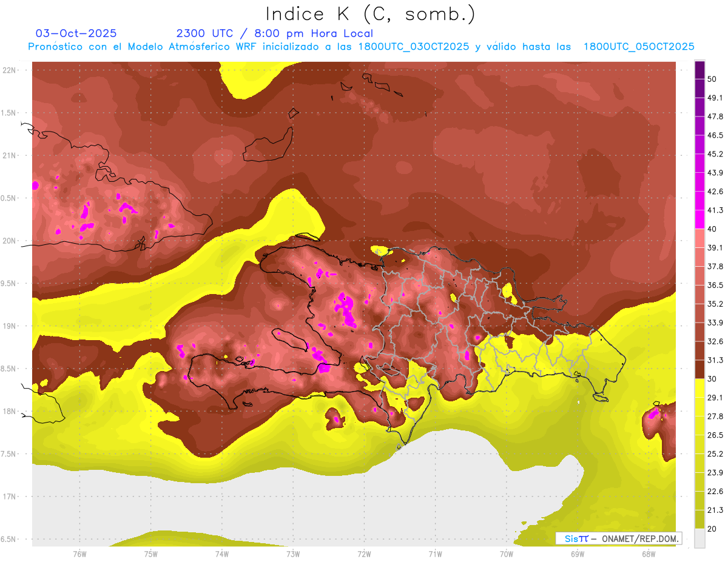Image resolution: width=728 pixels, height=562 pixels.
Task: Select the "41.3" colorbar value
Action: [715, 210]
